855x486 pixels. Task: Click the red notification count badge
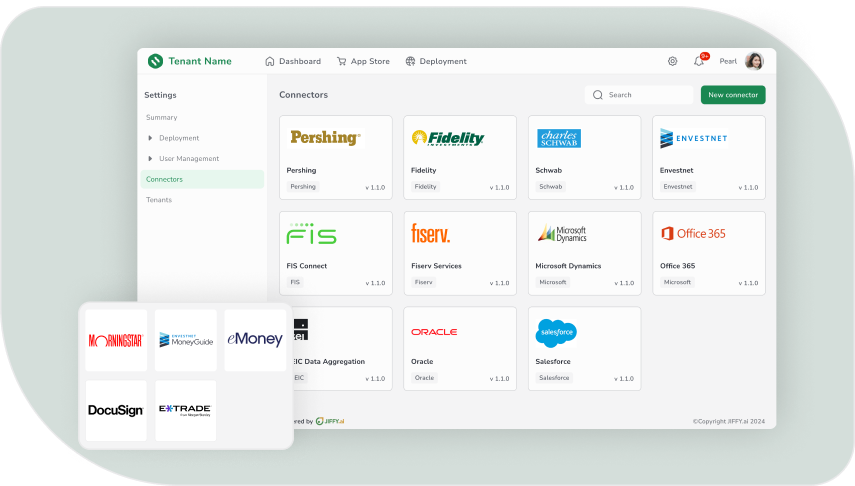click(705, 56)
